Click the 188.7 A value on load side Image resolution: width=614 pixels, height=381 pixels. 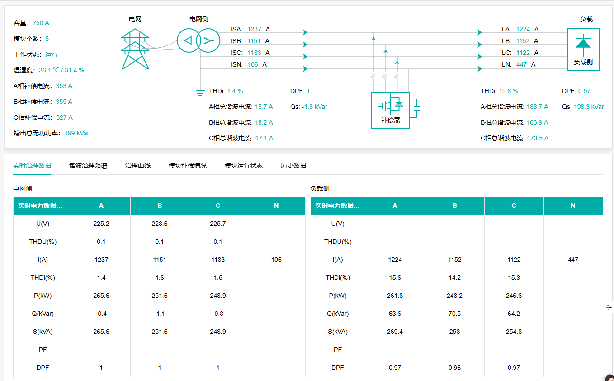pyautogui.click(x=537, y=107)
